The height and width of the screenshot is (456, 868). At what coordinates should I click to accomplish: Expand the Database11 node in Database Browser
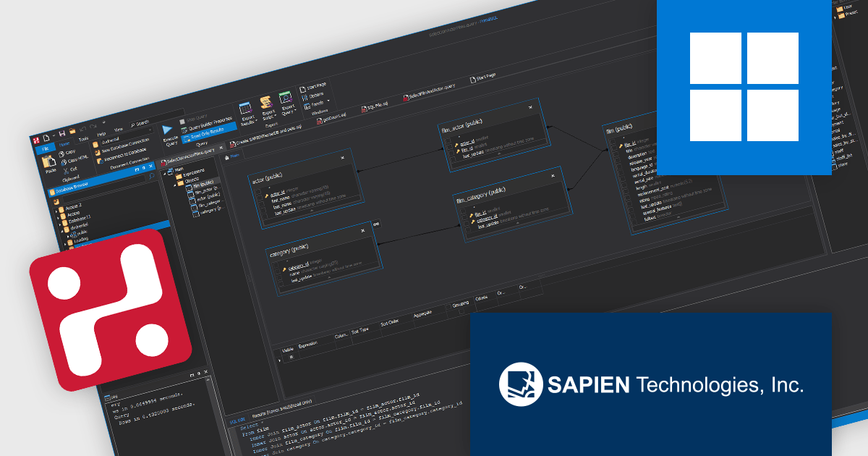point(59,224)
